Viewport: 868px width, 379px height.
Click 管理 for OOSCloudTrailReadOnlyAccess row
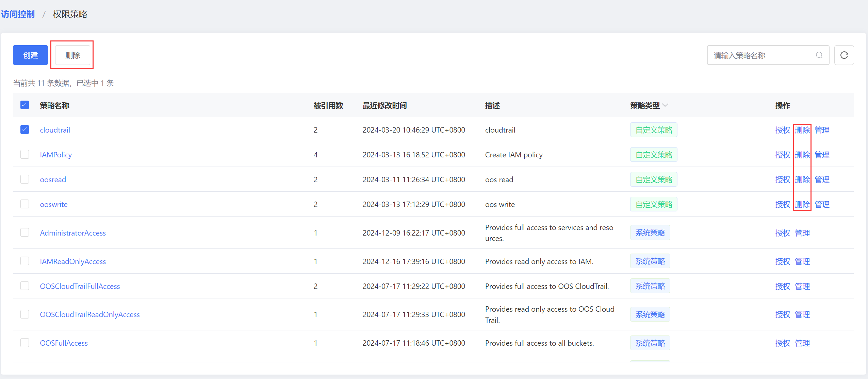[x=802, y=314]
